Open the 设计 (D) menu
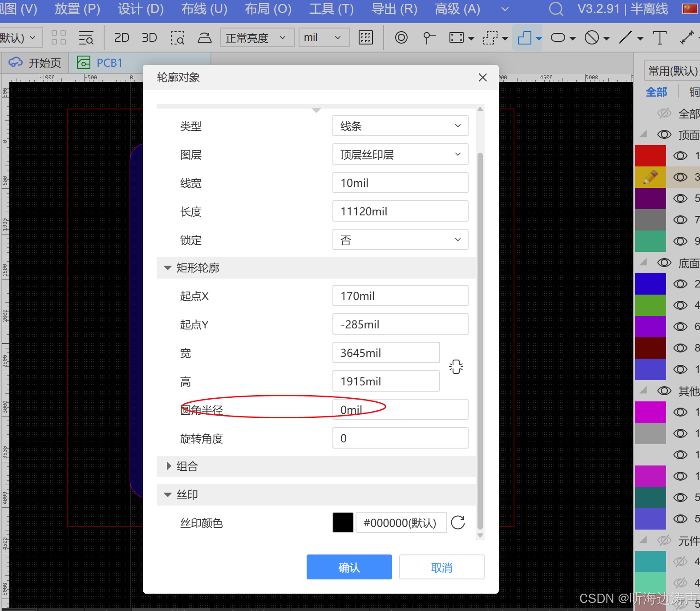Image resolution: width=700 pixels, height=611 pixels. 141,9
